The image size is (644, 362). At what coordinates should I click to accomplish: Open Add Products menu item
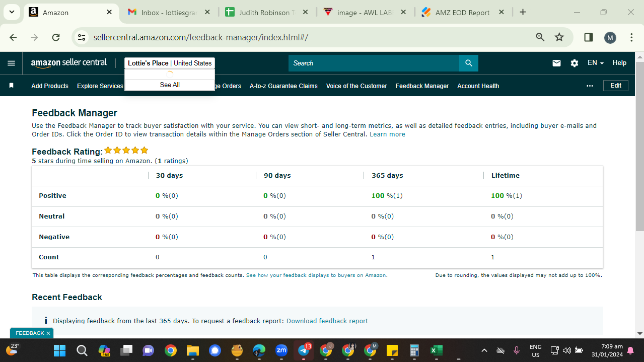(x=50, y=86)
